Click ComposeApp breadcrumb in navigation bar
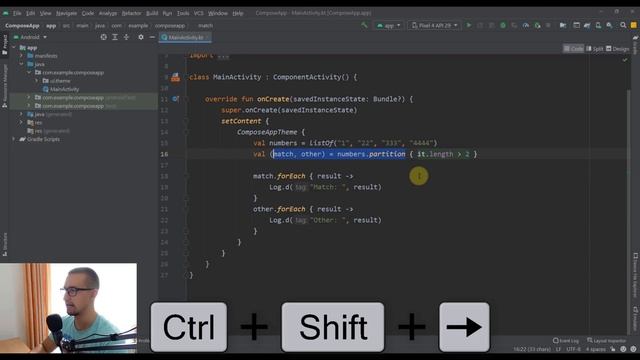Image resolution: width=640 pixels, height=360 pixels. tap(22, 25)
